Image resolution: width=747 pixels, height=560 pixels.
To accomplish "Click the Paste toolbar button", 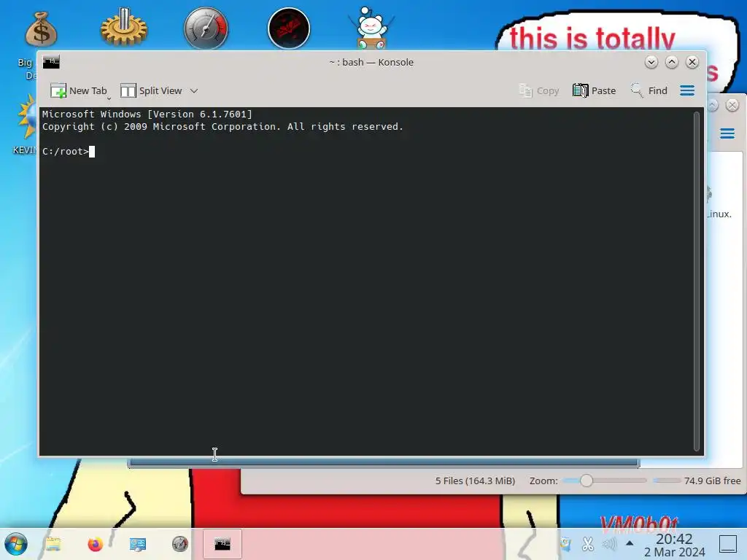I will click(594, 90).
